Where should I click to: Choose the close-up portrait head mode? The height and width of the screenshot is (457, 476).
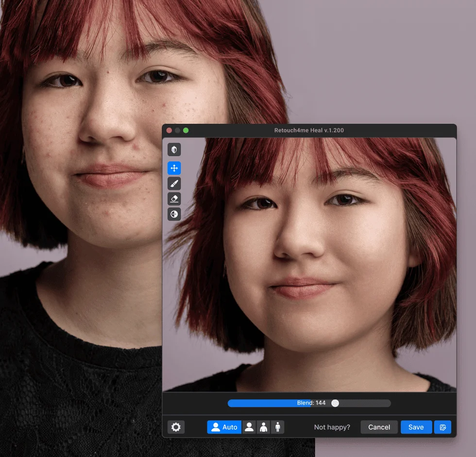[249, 427]
